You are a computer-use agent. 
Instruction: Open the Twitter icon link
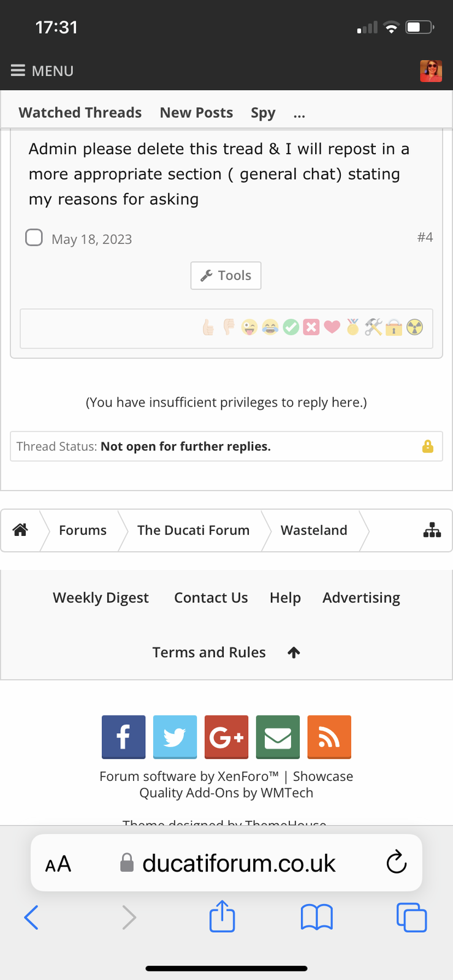pos(175,737)
